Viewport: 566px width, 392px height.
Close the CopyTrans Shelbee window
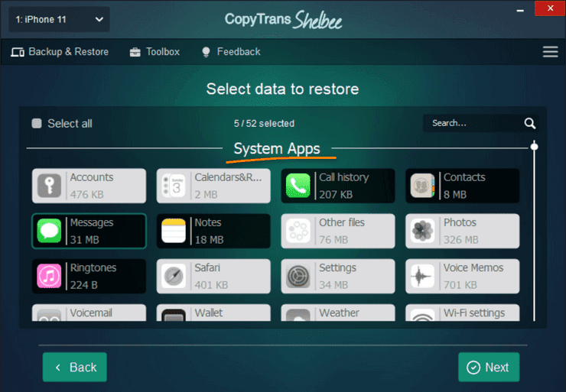coord(550,8)
